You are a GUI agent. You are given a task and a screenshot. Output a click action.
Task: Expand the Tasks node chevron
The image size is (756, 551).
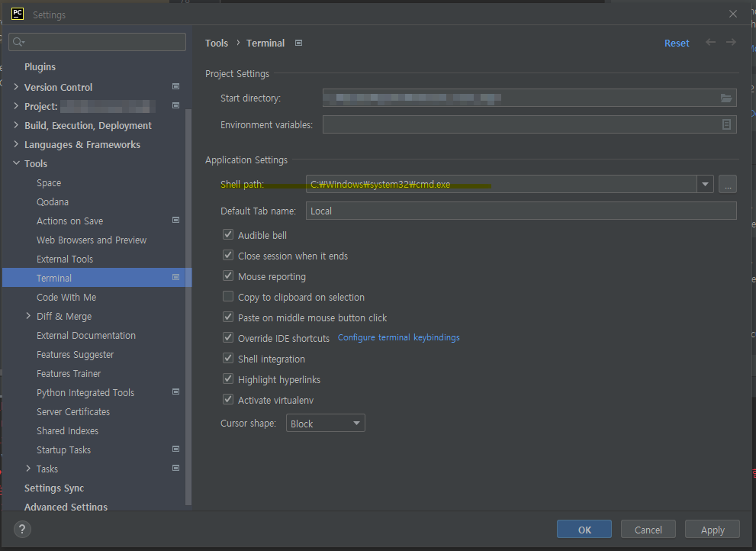click(28, 469)
